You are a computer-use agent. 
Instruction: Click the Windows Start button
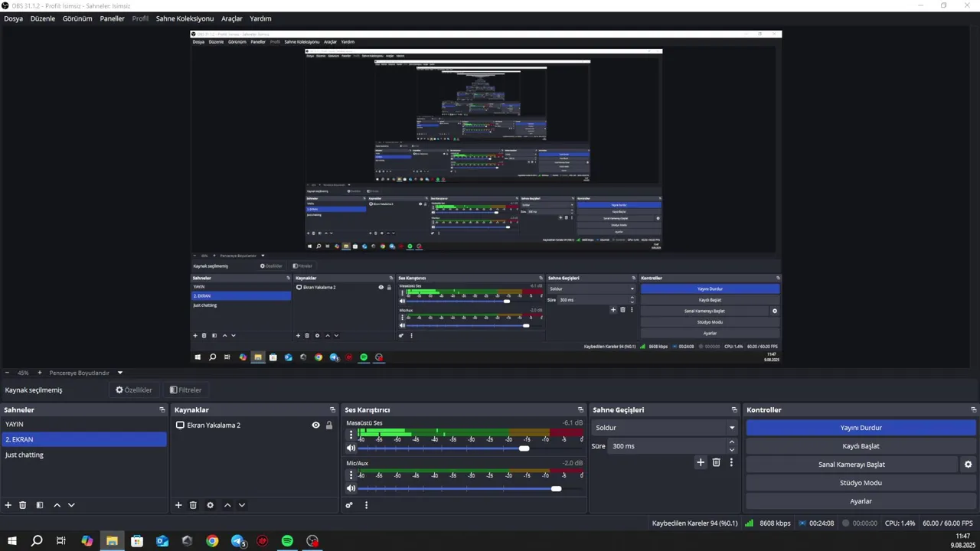tap(12, 541)
